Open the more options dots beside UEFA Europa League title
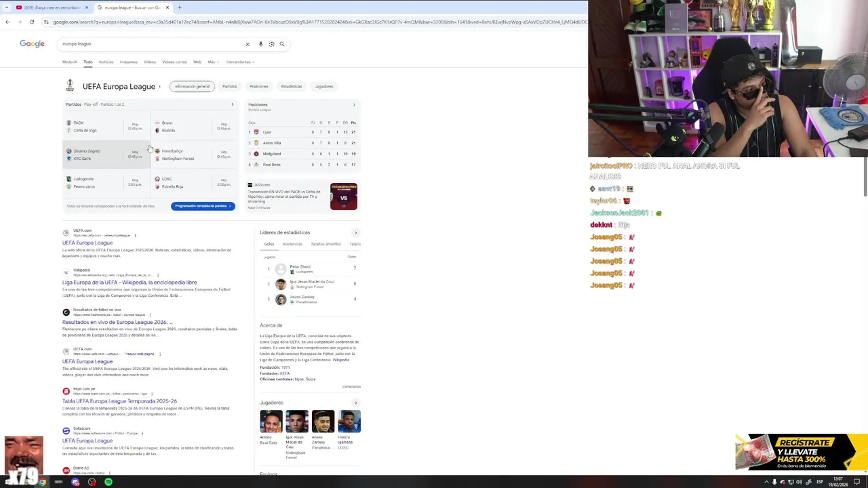The height and width of the screenshot is (488, 868). click(x=160, y=86)
